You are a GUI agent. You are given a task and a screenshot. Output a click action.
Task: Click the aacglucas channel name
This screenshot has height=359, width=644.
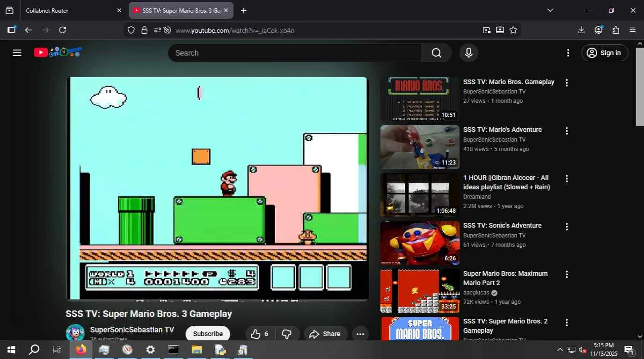point(476,293)
